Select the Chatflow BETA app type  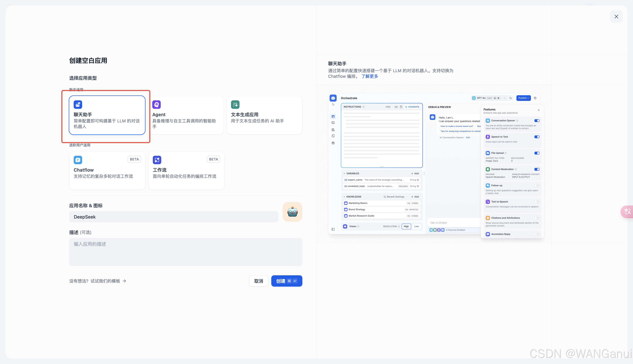[x=107, y=170]
